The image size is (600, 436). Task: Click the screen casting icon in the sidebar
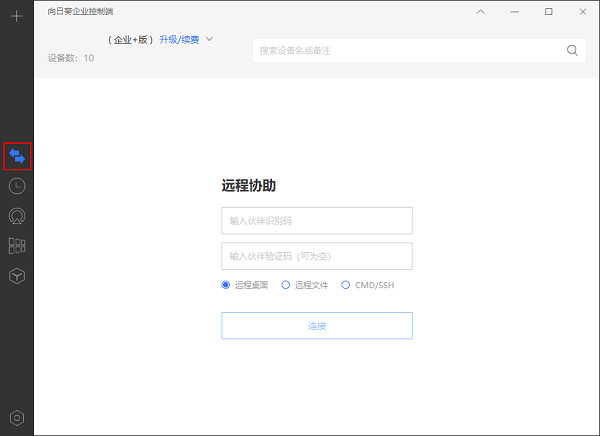pos(17,215)
